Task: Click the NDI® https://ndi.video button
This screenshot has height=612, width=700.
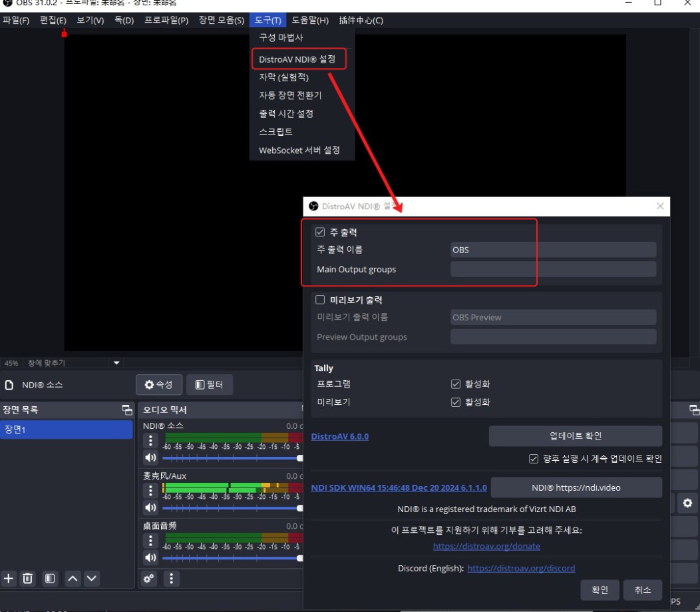Action: (x=576, y=488)
